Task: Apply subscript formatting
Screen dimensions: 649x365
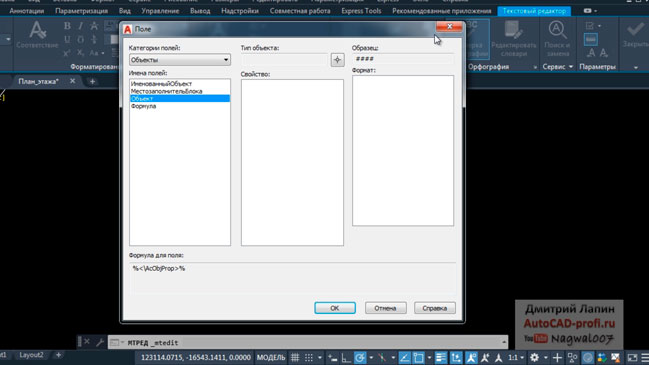Action: pos(80,53)
